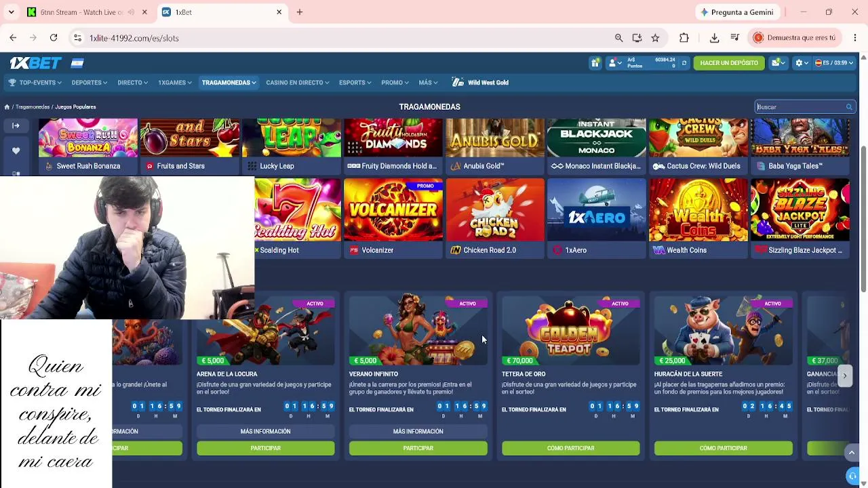Open the tab search dropdown arrow
This screenshot has height=488, width=868.
pyautogui.click(x=11, y=12)
